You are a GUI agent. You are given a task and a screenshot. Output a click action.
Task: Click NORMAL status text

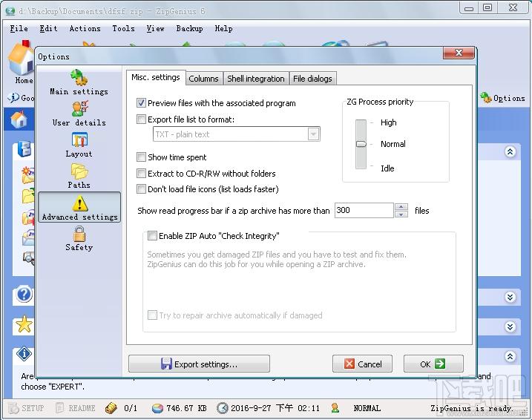367,408
